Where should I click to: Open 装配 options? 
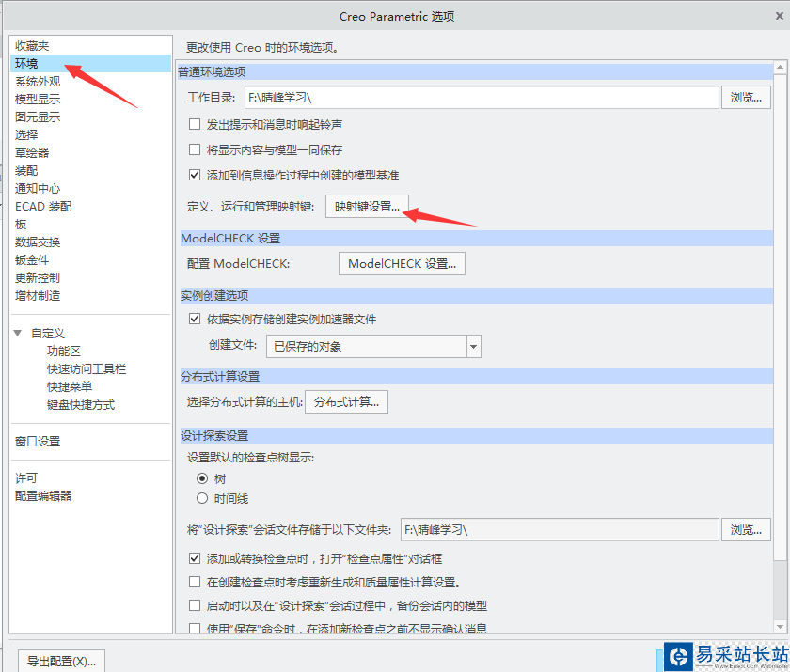coord(26,171)
